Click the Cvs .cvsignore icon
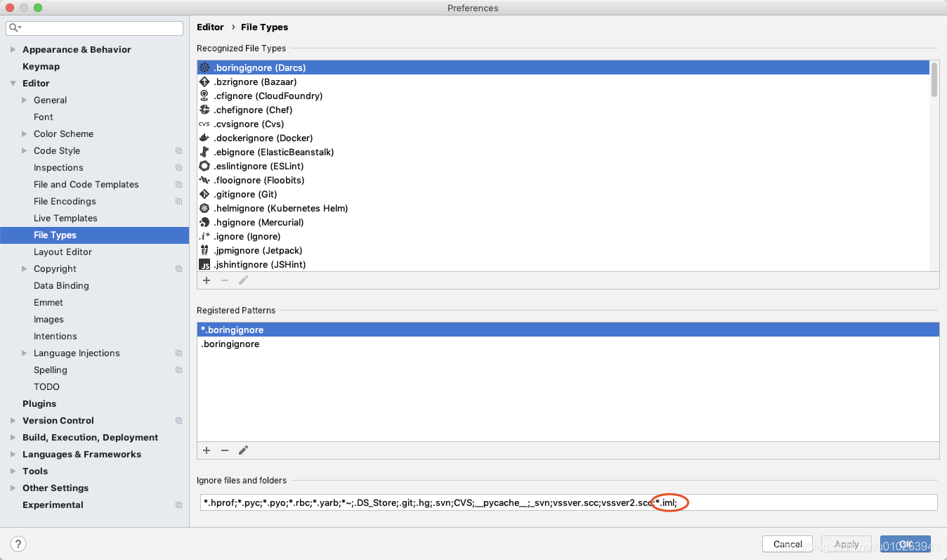Image resolution: width=947 pixels, height=560 pixels. [x=204, y=124]
